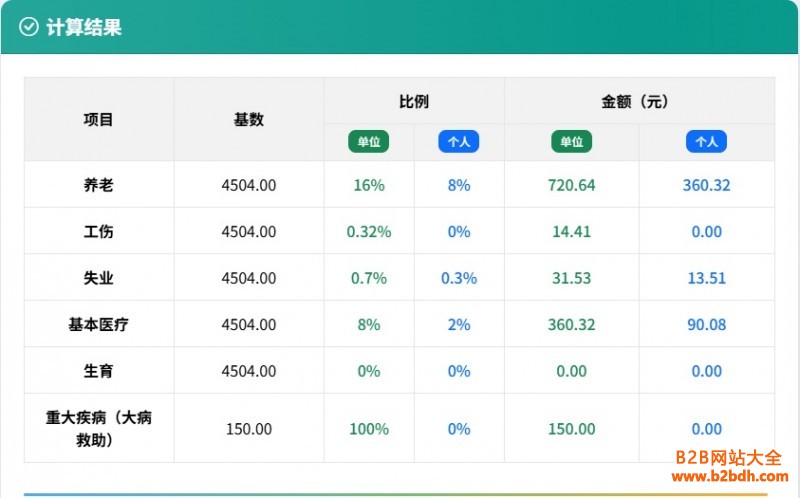Click the checkmark circle icon beside 计算结果
Image resolution: width=800 pixels, height=498 pixels.
click(x=29, y=27)
